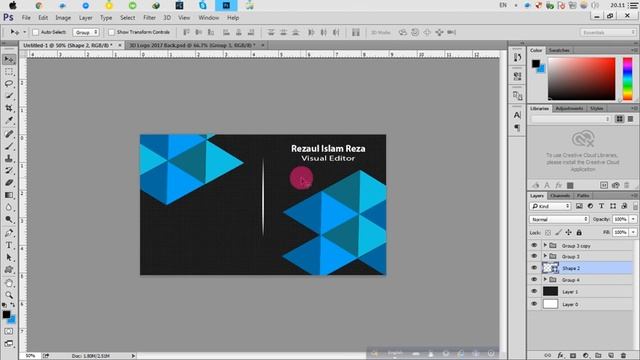This screenshot has height=360, width=640.
Task: Switch Libraries to grid view
Action: pos(620,119)
